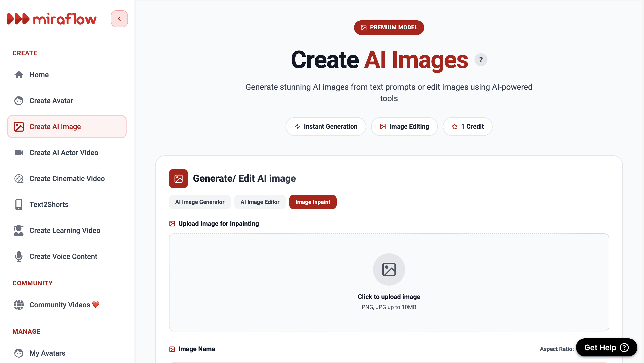Click the question mark help icon beside title
Image resolution: width=644 pixels, height=363 pixels.
[481, 60]
